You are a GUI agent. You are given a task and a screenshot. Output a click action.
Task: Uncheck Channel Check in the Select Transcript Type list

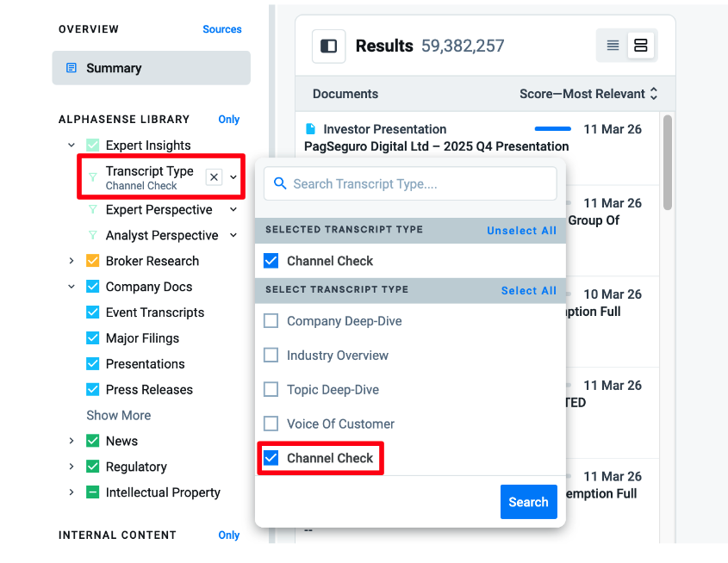click(x=271, y=458)
